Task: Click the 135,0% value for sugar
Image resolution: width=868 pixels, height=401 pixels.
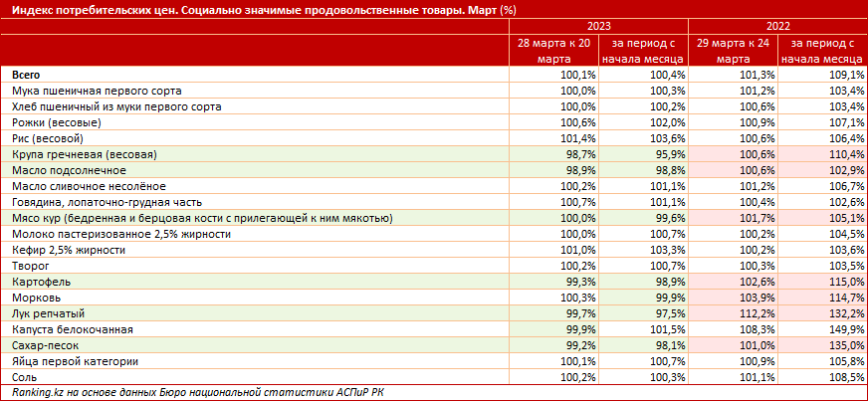Action: tap(842, 345)
